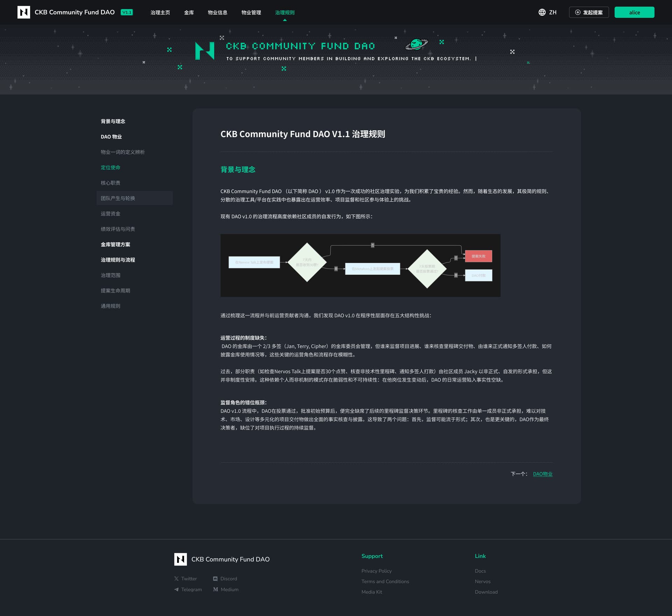Click the Medium M icon
The height and width of the screenshot is (616, 672).
[215, 589]
